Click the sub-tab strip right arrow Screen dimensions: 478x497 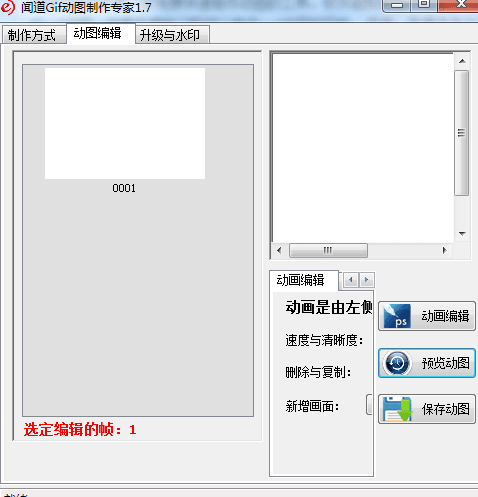pos(367,280)
